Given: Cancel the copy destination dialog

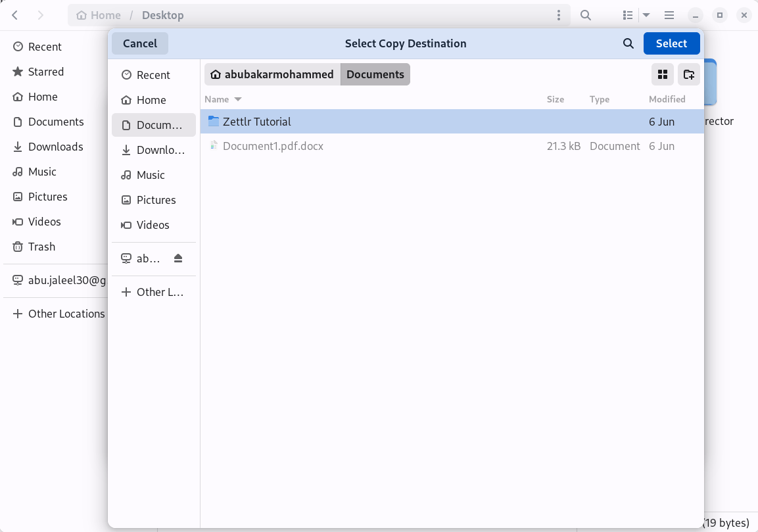Looking at the screenshot, I should [139, 43].
